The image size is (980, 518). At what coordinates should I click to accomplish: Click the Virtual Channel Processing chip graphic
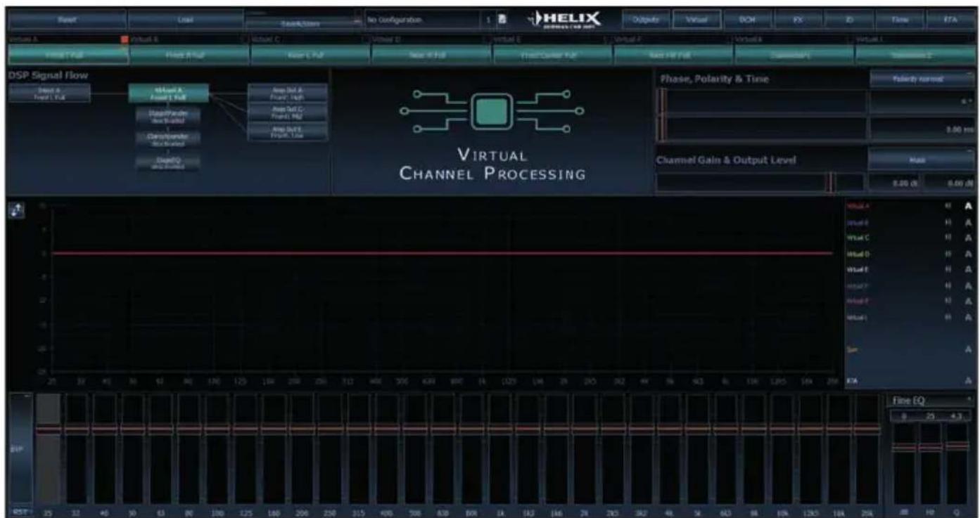tap(492, 111)
